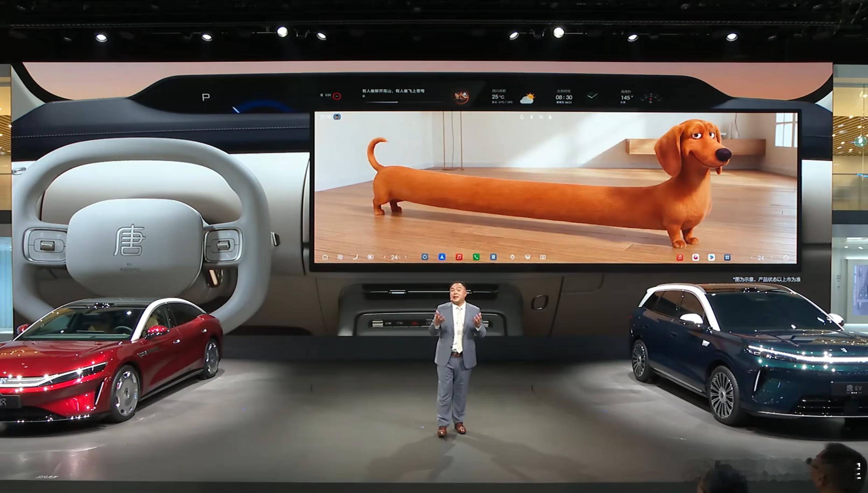Click the P gear indicator on the instrument display

(x=206, y=97)
